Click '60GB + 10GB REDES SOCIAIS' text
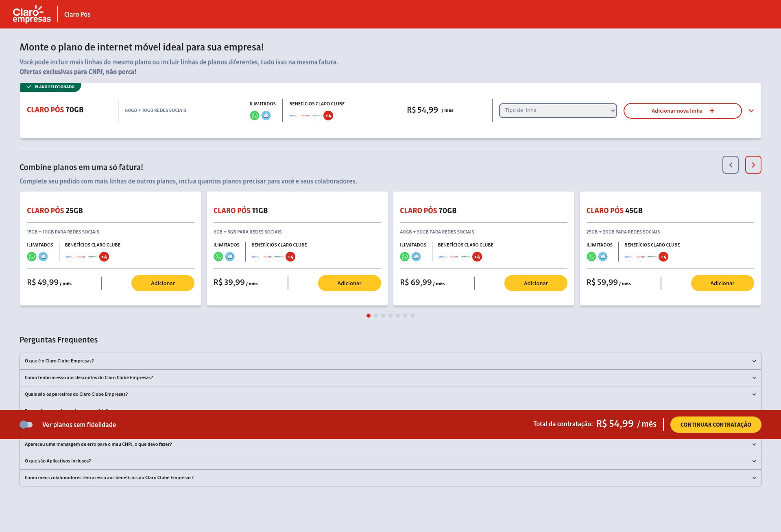 (x=155, y=110)
